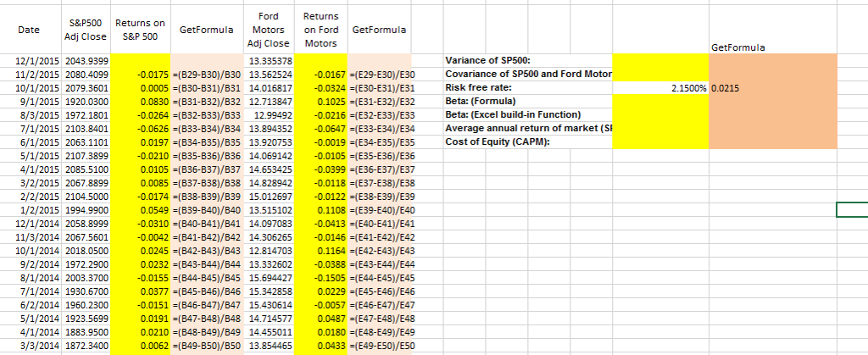Click Ford return cell -0.1505
The height and width of the screenshot is (355, 868).
click(320, 279)
